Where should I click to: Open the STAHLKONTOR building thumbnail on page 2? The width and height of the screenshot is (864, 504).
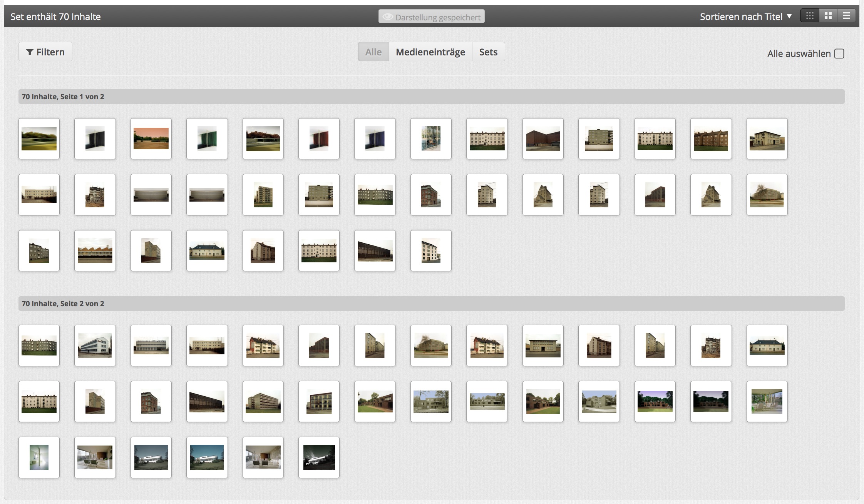point(151,345)
